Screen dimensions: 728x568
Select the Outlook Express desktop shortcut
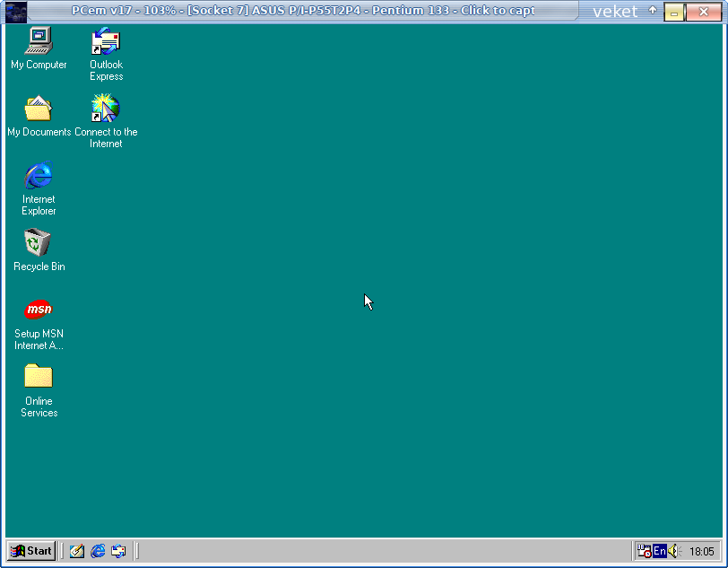click(x=106, y=54)
